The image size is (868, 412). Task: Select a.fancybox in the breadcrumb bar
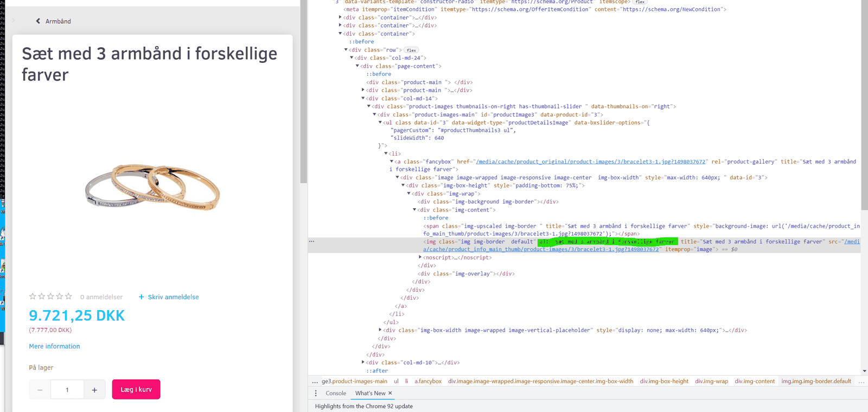428,382
